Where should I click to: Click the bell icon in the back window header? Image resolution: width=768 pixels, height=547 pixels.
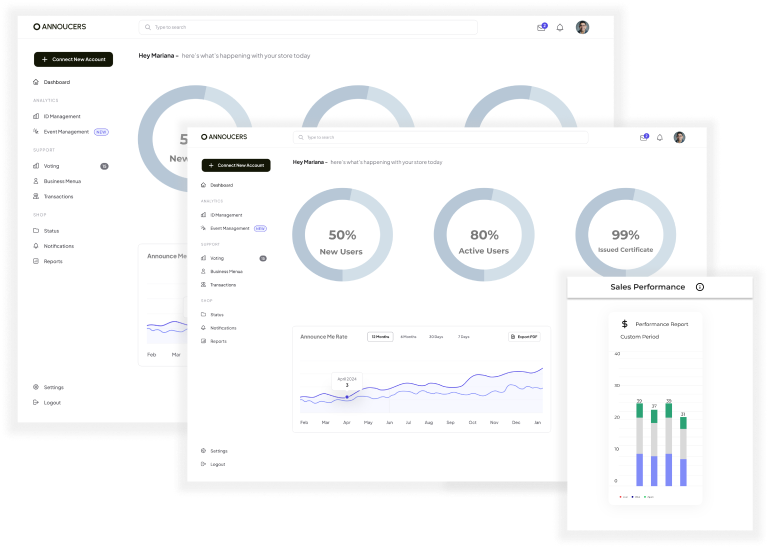[560, 28]
